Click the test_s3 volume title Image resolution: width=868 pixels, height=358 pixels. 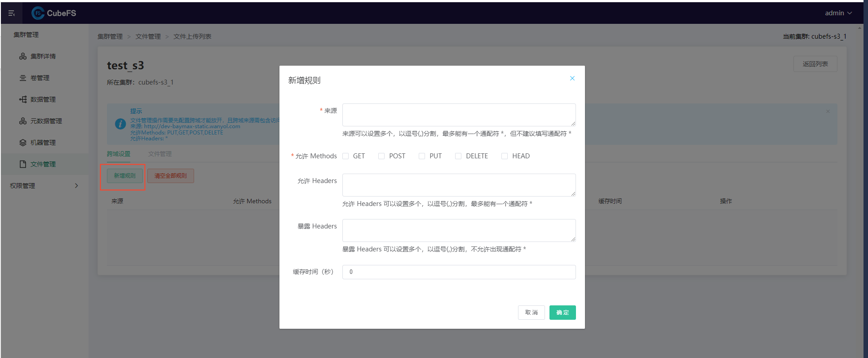point(125,66)
